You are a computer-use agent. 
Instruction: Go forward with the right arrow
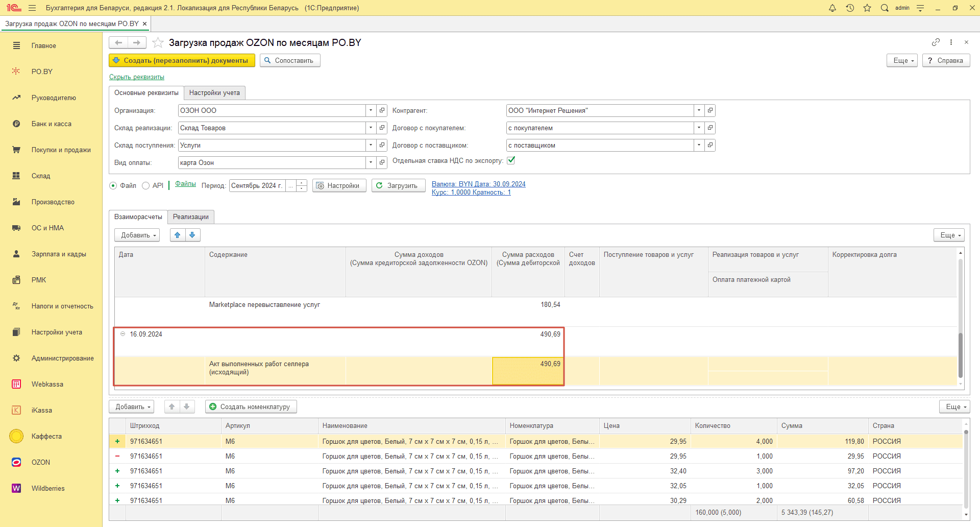point(137,42)
